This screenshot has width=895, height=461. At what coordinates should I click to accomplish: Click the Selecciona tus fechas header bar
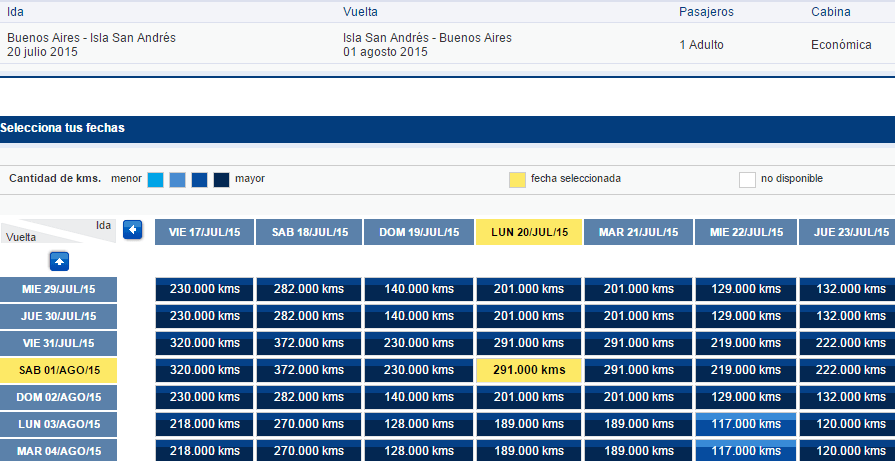pos(448,129)
